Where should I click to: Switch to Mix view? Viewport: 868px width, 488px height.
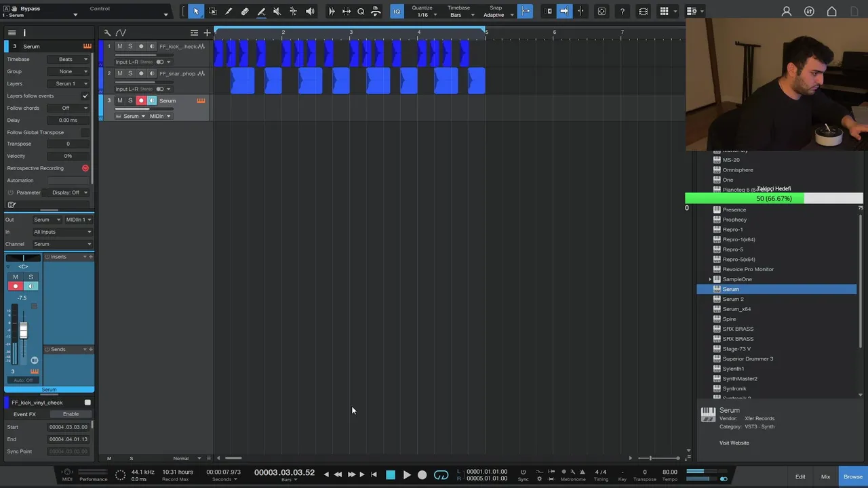tap(825, 476)
